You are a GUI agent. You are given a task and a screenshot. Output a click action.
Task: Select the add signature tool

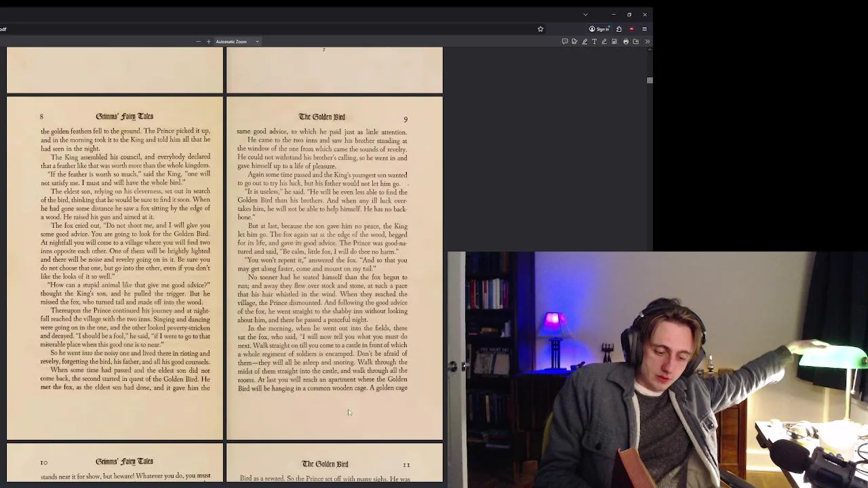574,41
